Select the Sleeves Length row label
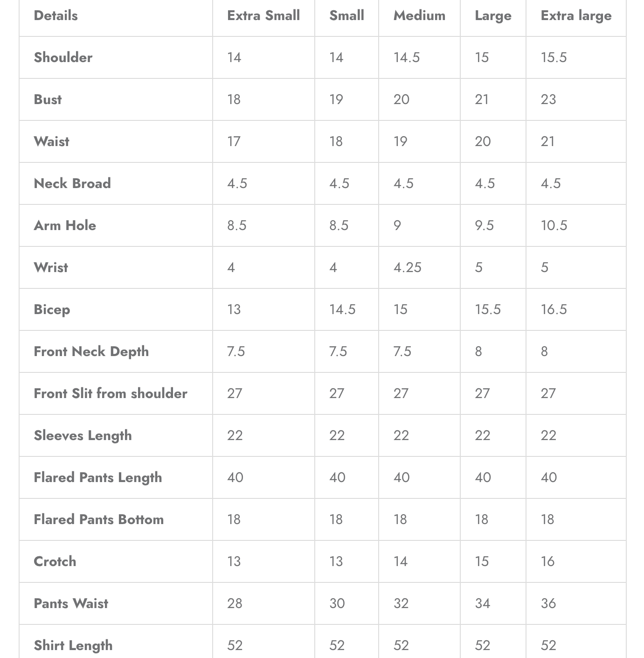Image resolution: width=644 pixels, height=658 pixels. pyautogui.click(x=83, y=435)
